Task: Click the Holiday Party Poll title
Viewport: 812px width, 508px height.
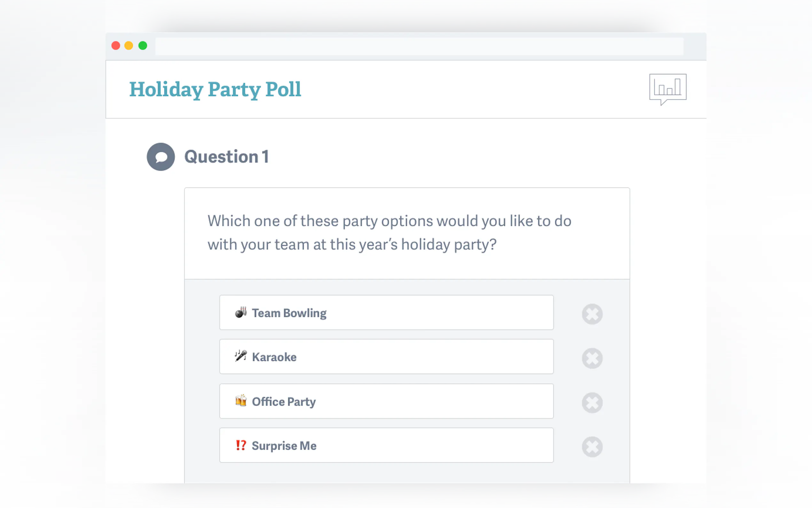Action: pyautogui.click(x=215, y=89)
